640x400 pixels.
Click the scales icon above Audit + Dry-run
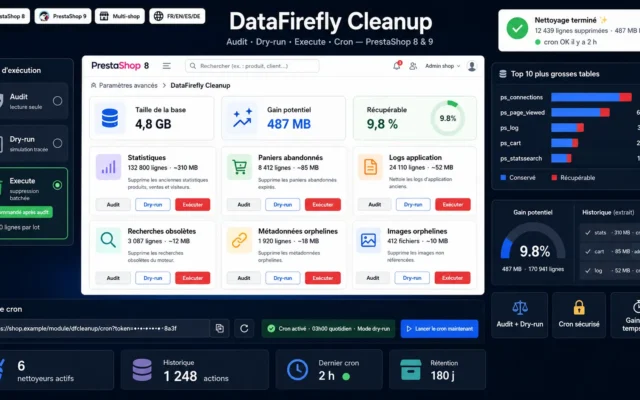[520, 307]
